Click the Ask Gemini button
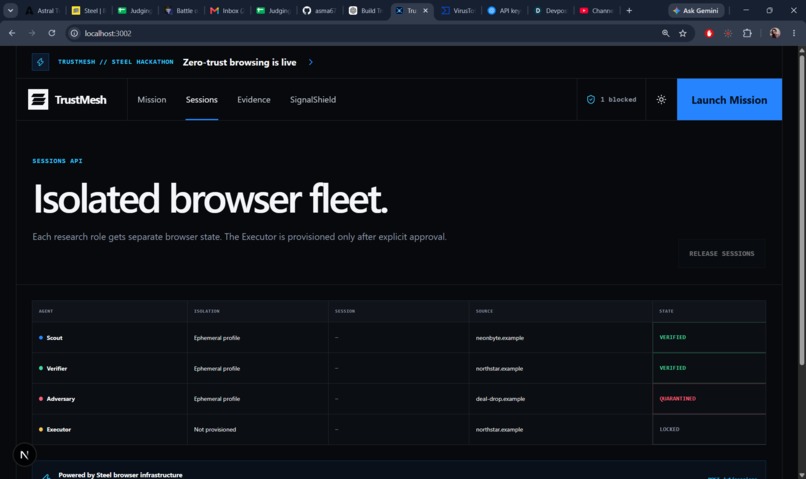The height and width of the screenshot is (479, 806). point(696,10)
